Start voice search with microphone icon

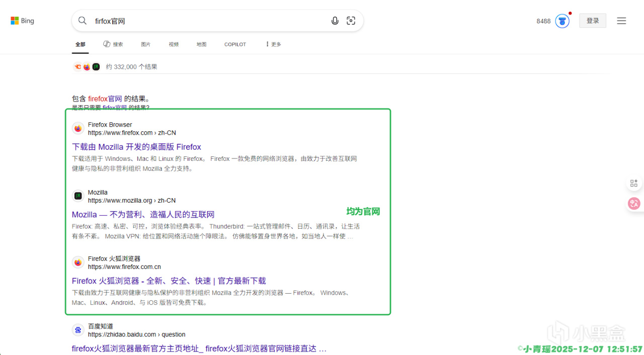pyautogui.click(x=335, y=21)
